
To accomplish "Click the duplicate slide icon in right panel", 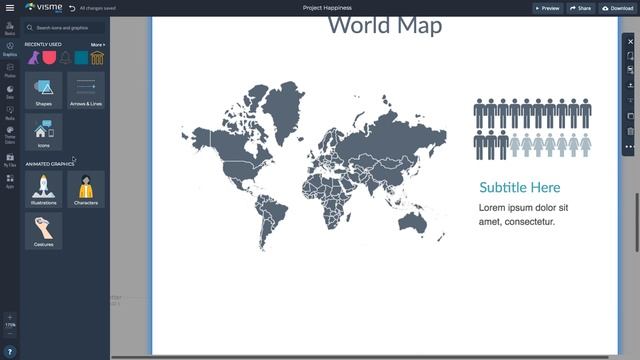I will point(630,56).
